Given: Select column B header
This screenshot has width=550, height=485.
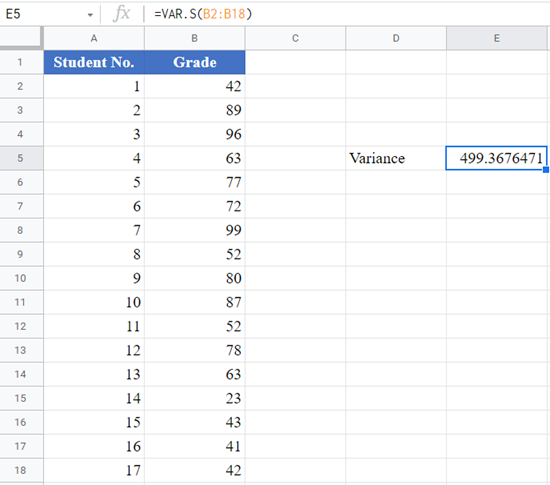Looking at the screenshot, I should coord(195,38).
